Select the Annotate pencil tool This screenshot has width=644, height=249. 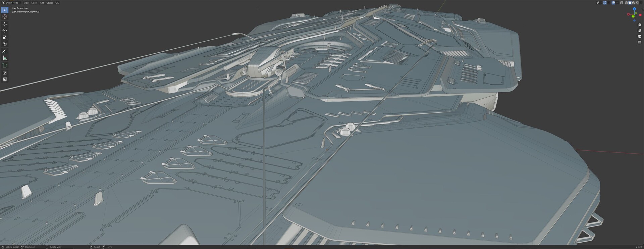click(5, 51)
